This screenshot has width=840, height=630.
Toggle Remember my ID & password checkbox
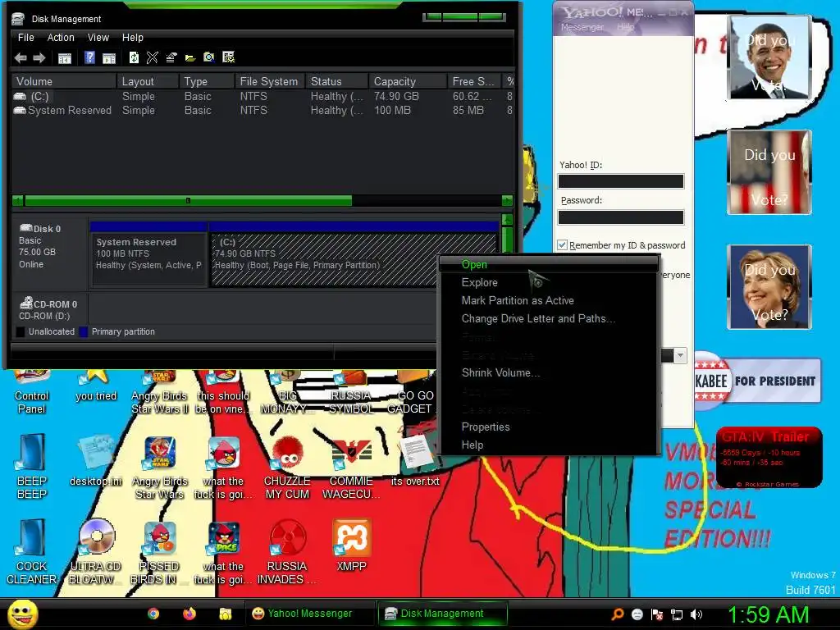562,244
